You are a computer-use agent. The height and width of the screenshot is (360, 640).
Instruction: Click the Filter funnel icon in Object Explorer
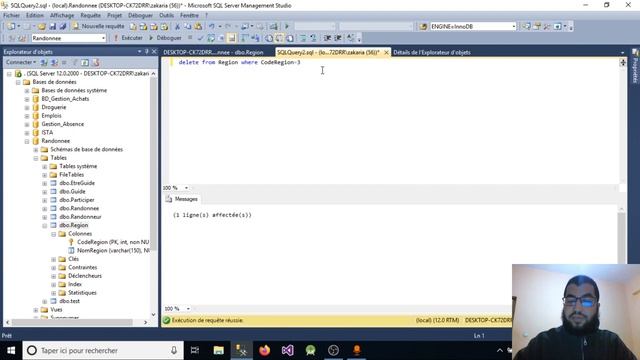click(75, 62)
